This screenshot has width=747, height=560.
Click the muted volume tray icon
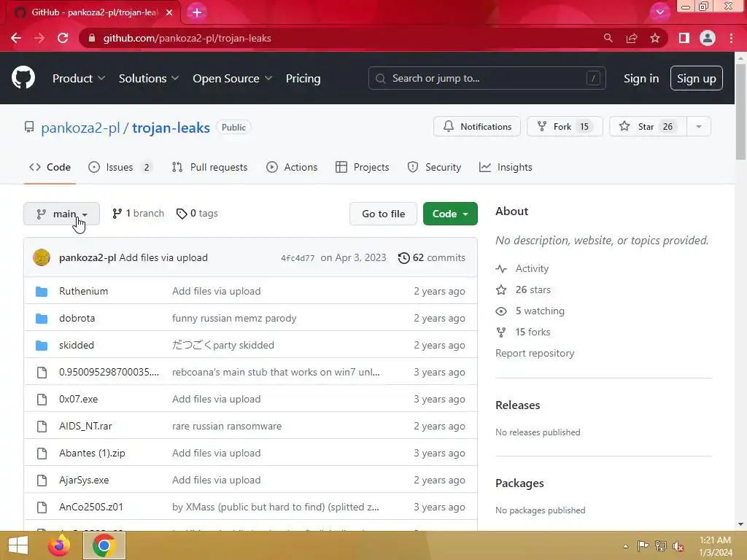point(678,545)
